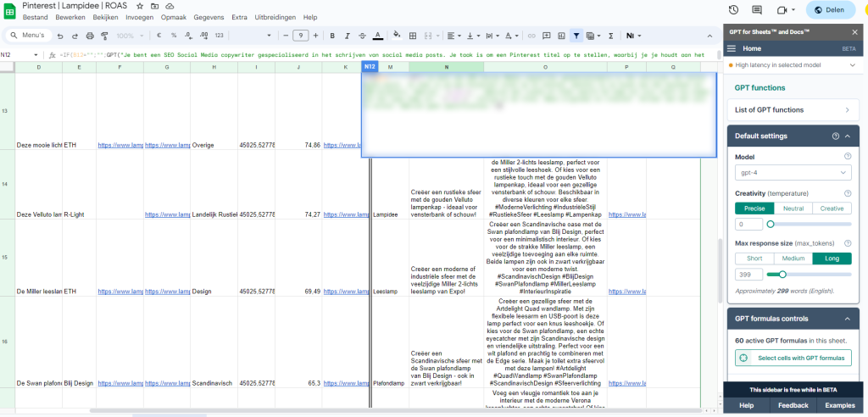Click the Delen share button
This screenshot has height=417, width=868.
(x=831, y=10)
